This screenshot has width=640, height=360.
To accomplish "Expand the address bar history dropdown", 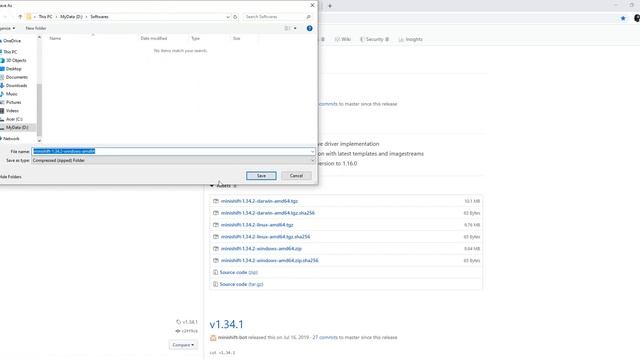I will click(228, 17).
